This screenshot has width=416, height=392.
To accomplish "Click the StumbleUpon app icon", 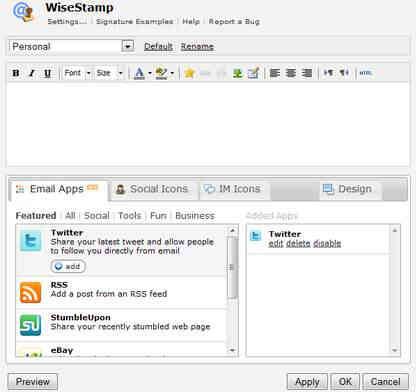I will (x=30, y=325).
